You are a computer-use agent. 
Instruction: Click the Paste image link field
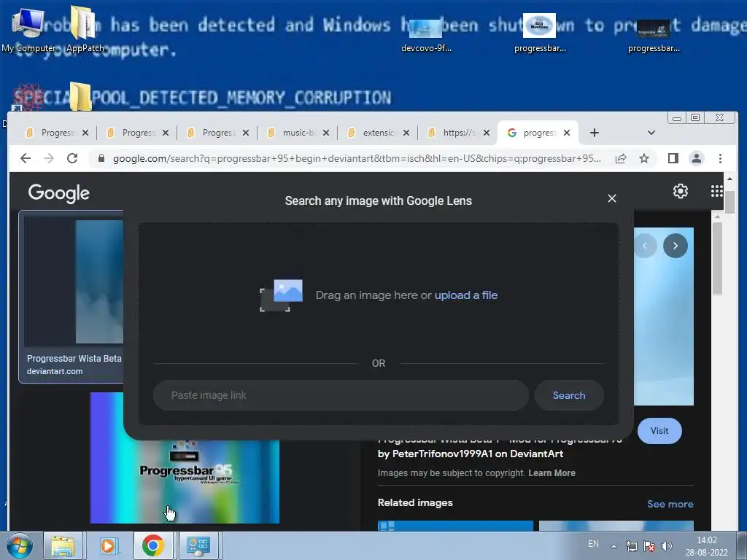click(341, 395)
